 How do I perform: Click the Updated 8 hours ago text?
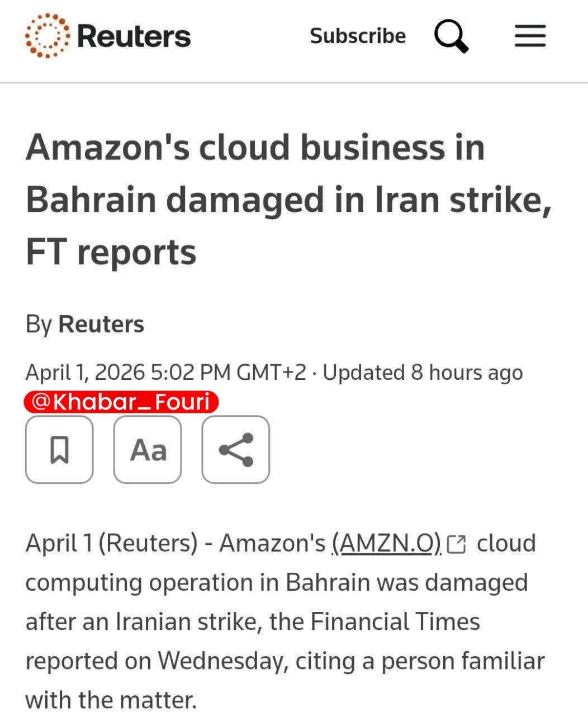[x=423, y=373]
